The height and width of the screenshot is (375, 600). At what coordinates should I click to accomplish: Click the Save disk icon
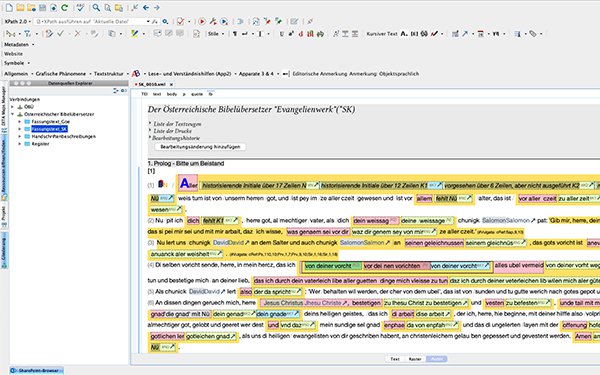click(x=42, y=7)
